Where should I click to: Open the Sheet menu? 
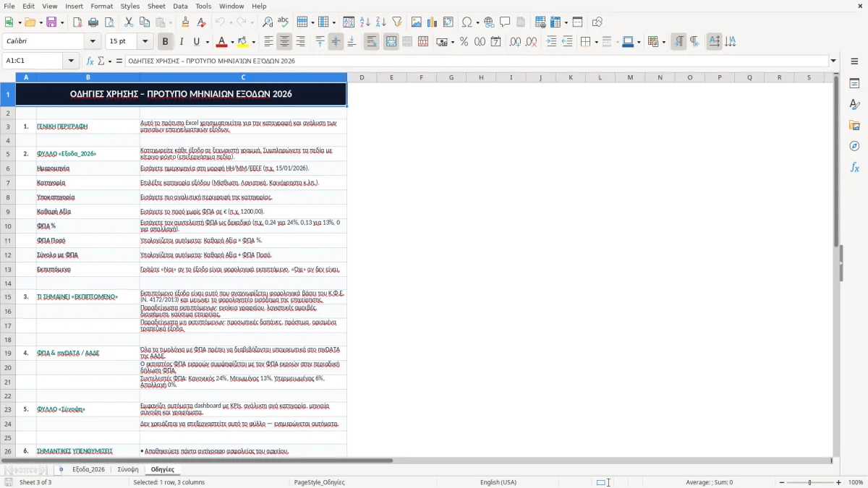(156, 6)
